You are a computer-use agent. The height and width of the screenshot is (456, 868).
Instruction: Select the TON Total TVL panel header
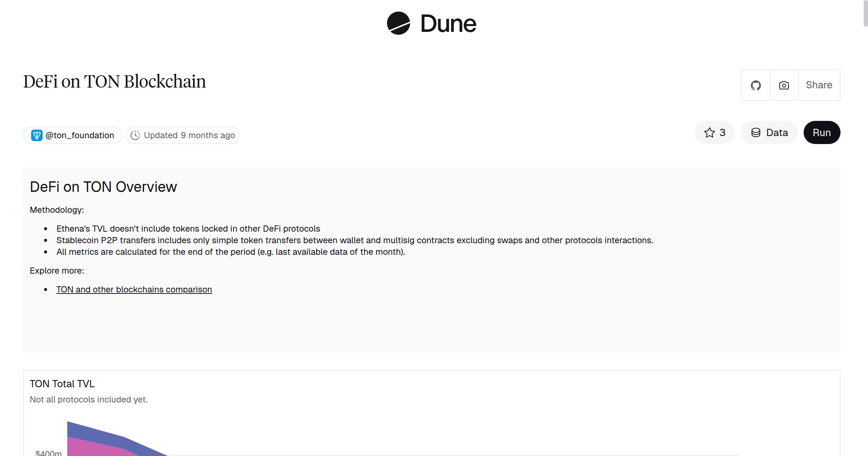click(62, 384)
